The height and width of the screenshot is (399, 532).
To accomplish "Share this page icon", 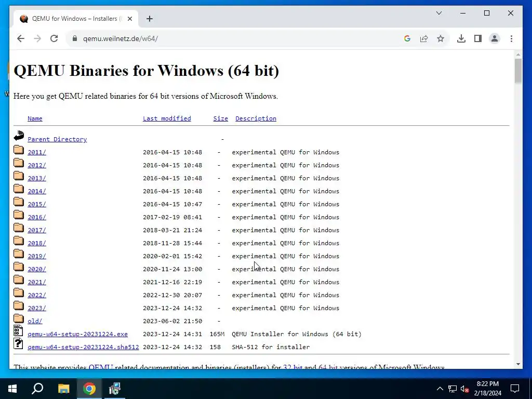I will click(424, 38).
